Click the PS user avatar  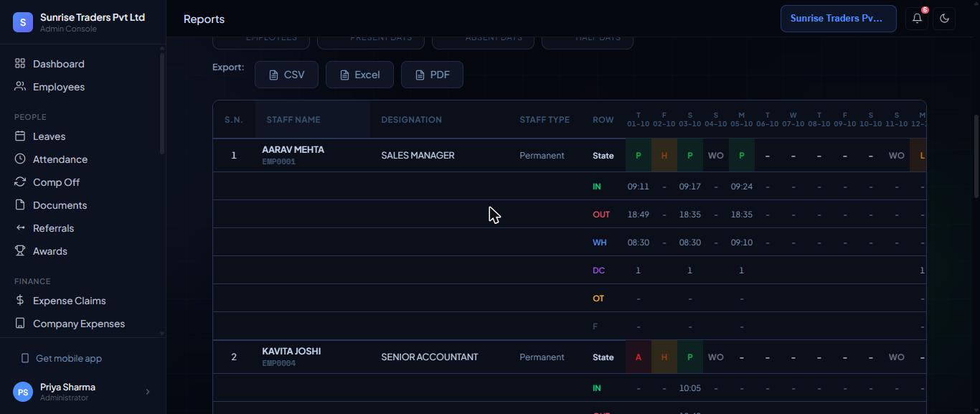point(23,392)
